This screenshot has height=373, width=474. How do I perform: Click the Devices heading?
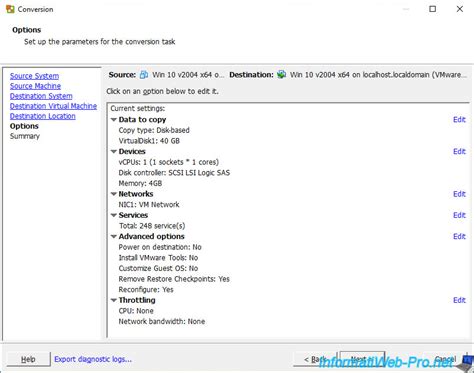[132, 152]
